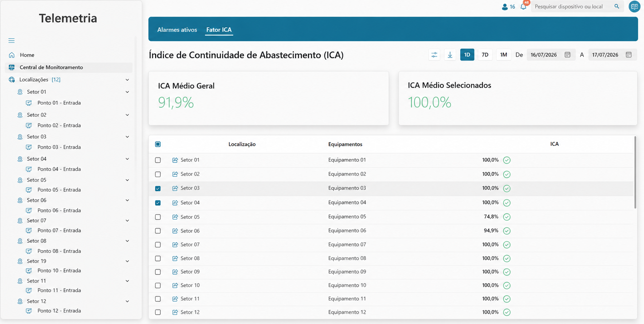Screen dimensions: 644x324
Task: Click the table vertical scrollbar
Action: [635, 172]
